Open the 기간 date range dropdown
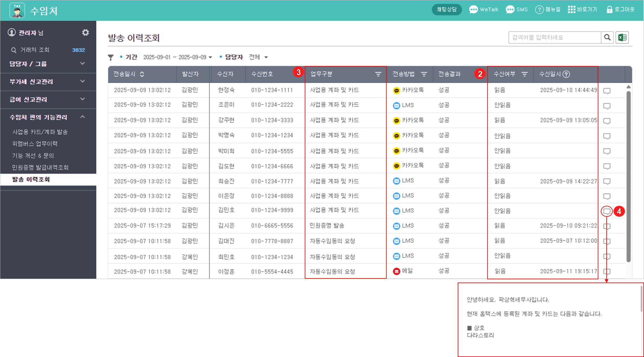644x357 pixels. 178,57
